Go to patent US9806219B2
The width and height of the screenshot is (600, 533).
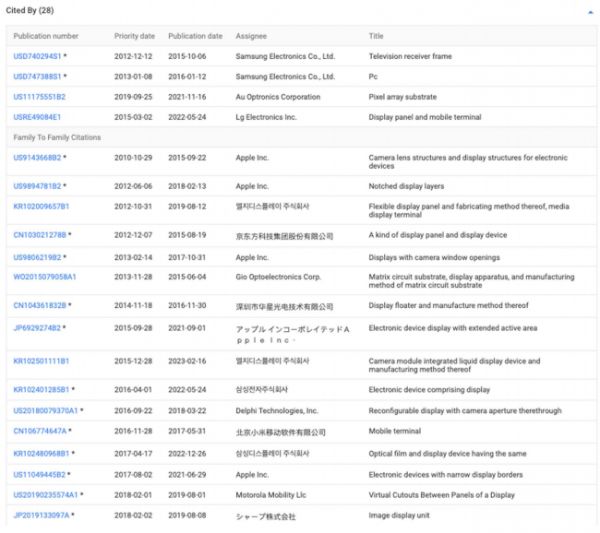pos(37,257)
